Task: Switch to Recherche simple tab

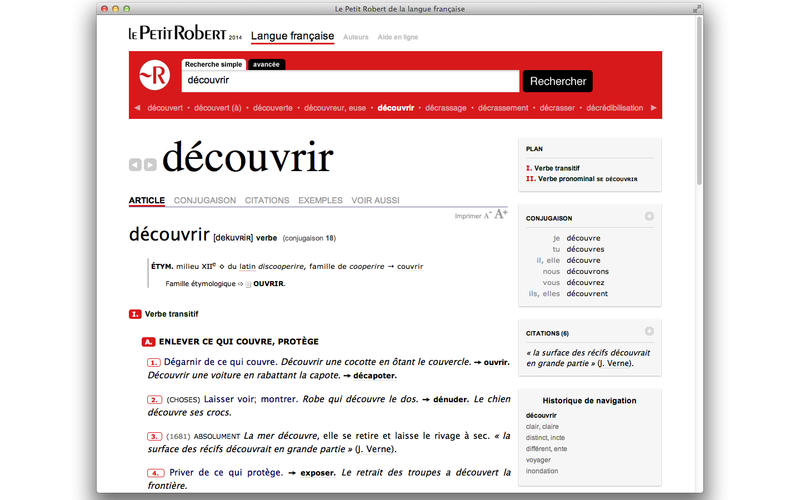Action: tap(213, 64)
